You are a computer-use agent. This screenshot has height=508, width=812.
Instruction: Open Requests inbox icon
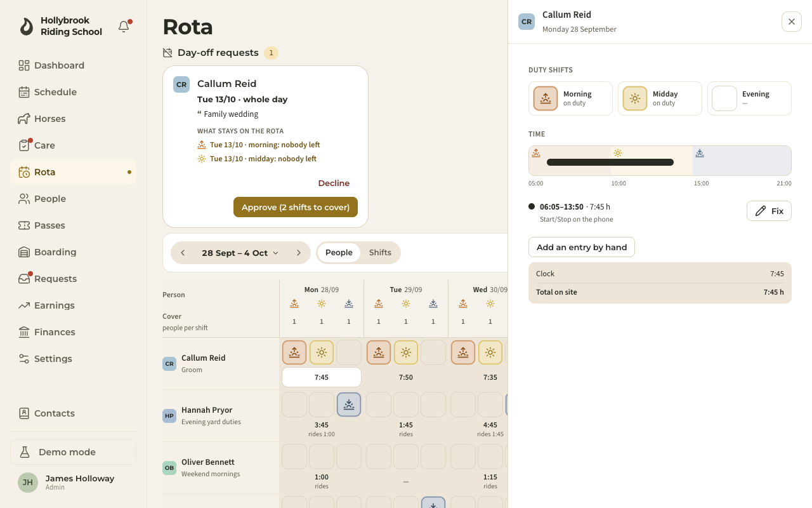click(x=24, y=279)
